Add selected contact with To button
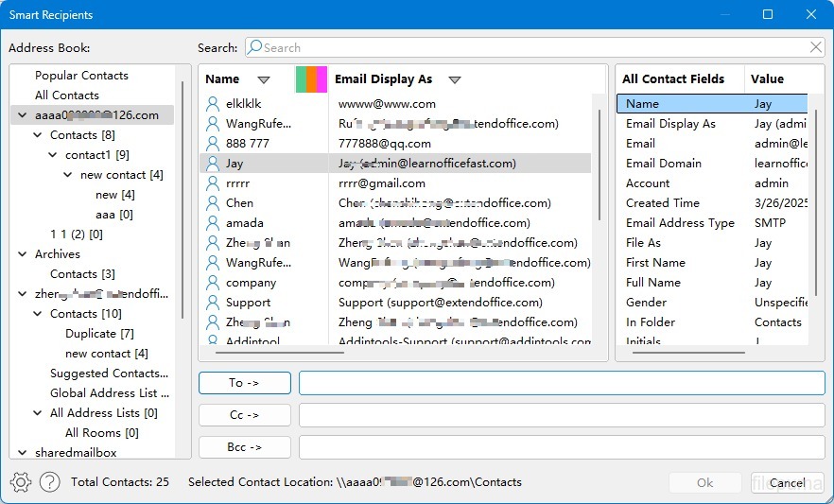The height and width of the screenshot is (504, 834). click(x=244, y=383)
